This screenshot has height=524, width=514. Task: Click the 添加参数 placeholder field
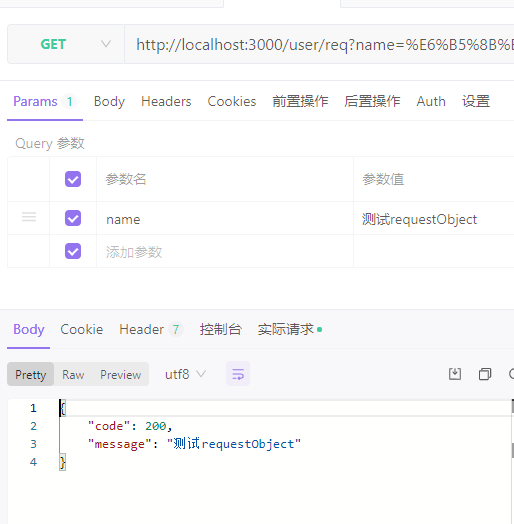tap(225, 252)
